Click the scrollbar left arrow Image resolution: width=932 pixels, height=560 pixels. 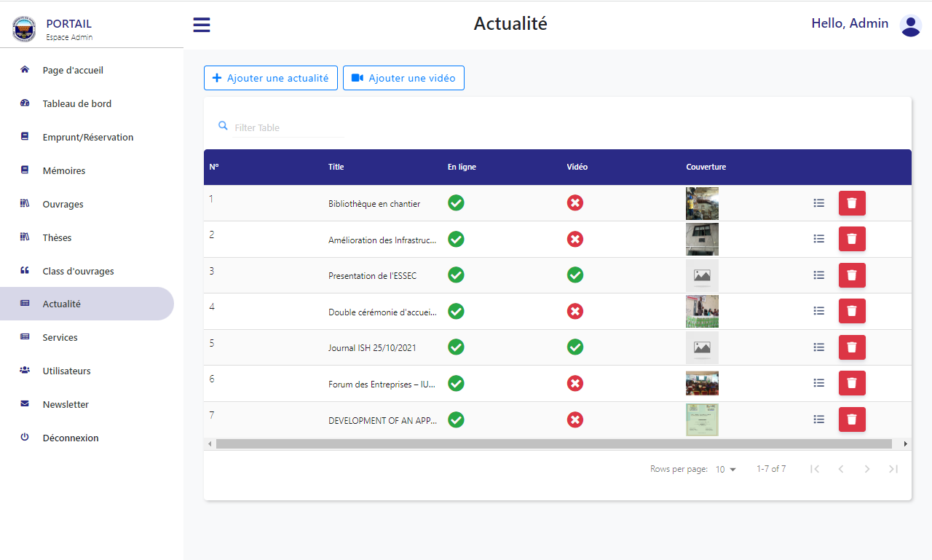point(210,443)
